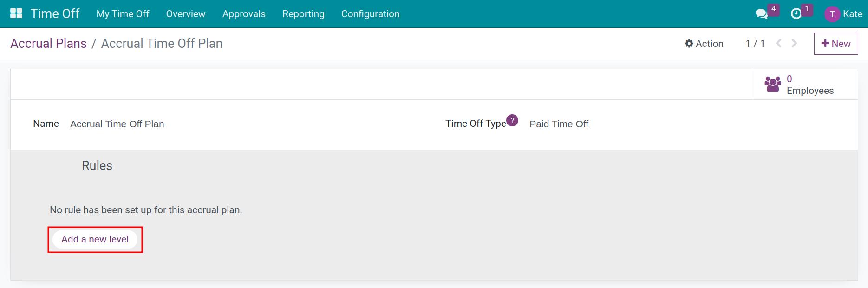Click the Action gear icon
The image size is (868, 288).
point(689,44)
